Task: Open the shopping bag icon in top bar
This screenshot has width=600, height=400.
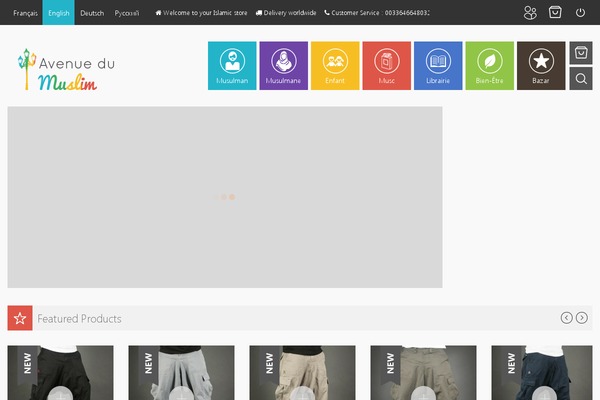Action: point(555,12)
